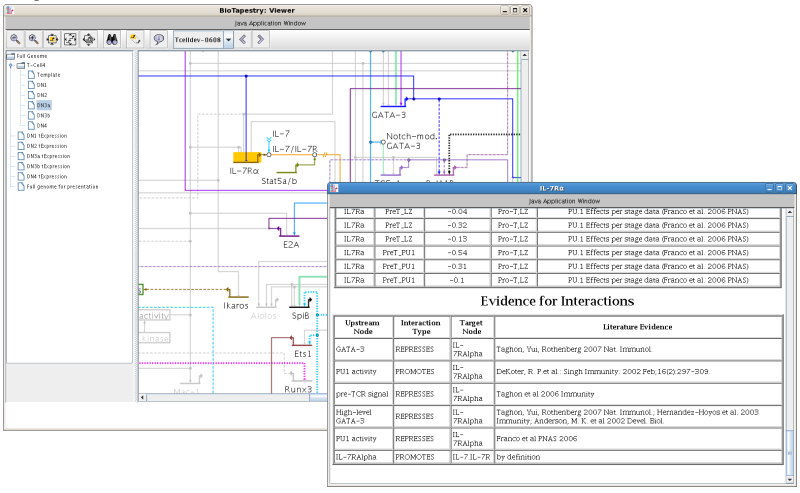
Task: Click the zoom to full model icon
Action: point(70,39)
